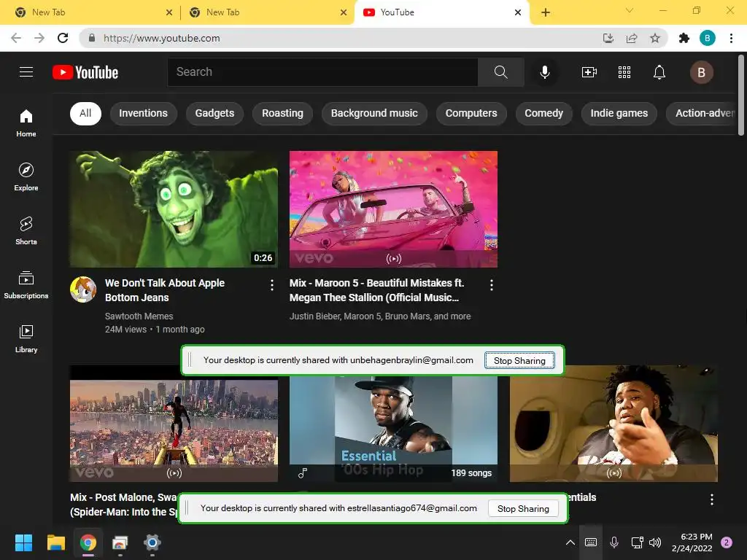View site information via lock icon
Screen dimensions: 747x560
(92, 38)
